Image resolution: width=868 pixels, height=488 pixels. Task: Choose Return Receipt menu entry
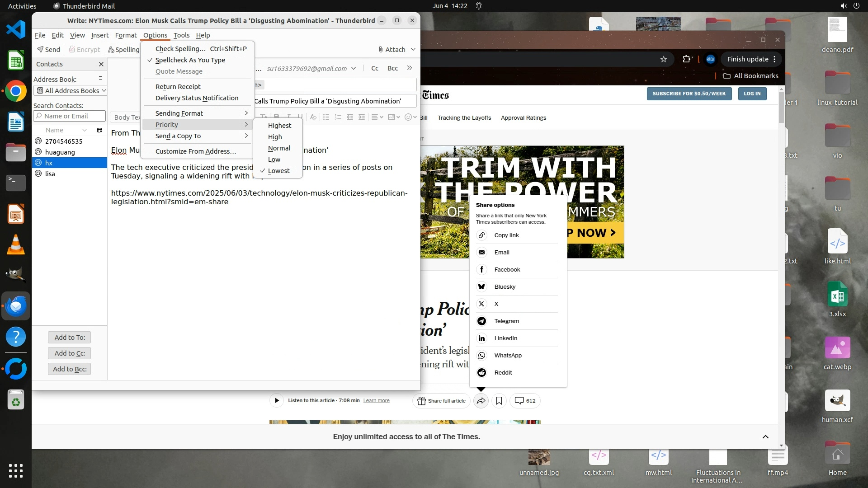tap(178, 87)
